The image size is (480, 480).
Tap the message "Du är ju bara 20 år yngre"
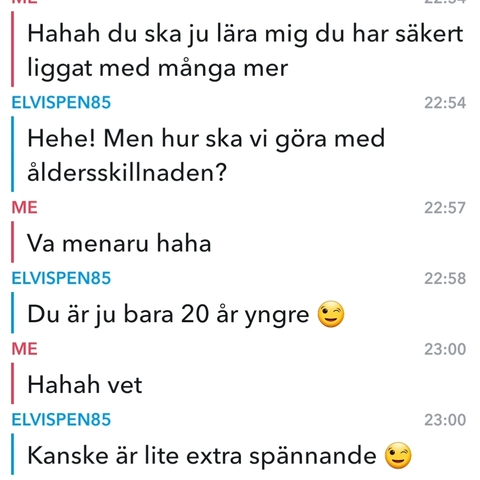click(186, 314)
